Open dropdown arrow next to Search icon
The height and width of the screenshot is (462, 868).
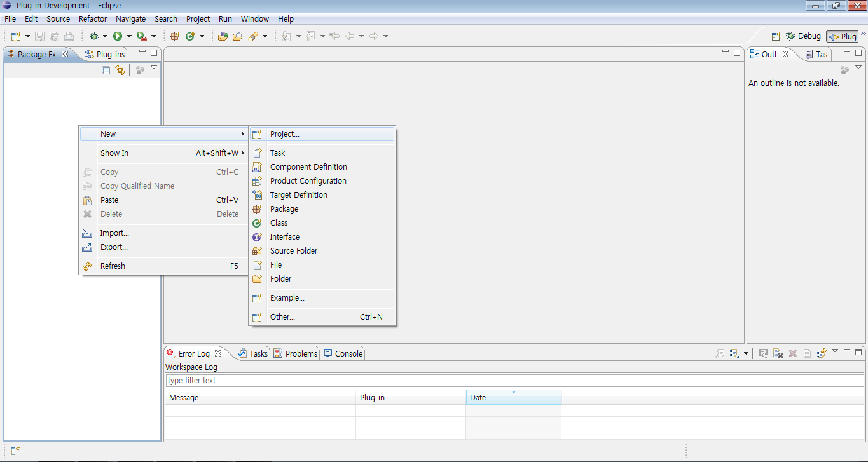tap(265, 36)
